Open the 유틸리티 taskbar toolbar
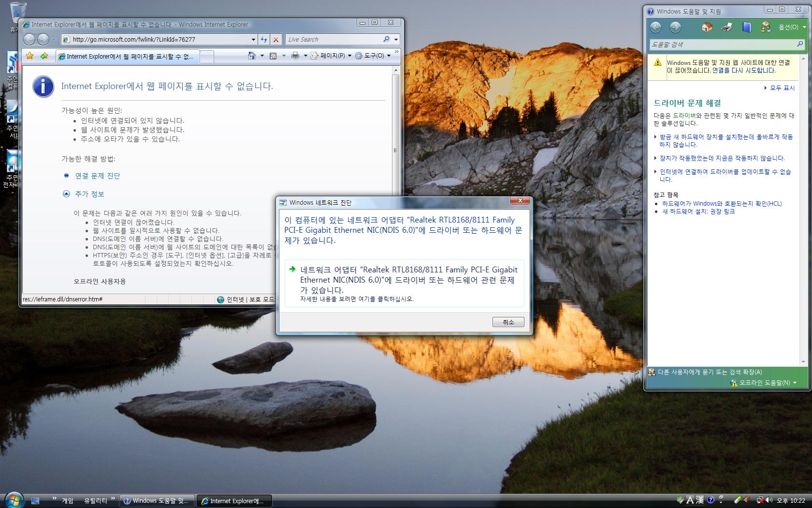The height and width of the screenshot is (508, 812). point(95,501)
